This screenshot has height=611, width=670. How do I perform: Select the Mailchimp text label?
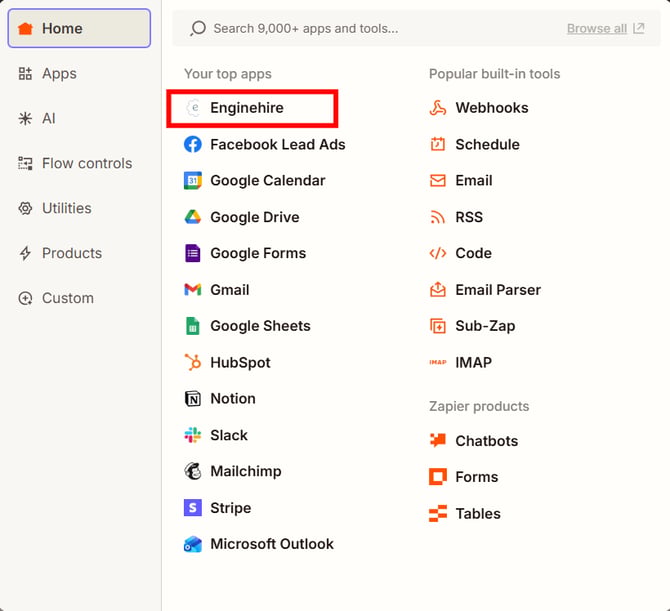tap(246, 471)
